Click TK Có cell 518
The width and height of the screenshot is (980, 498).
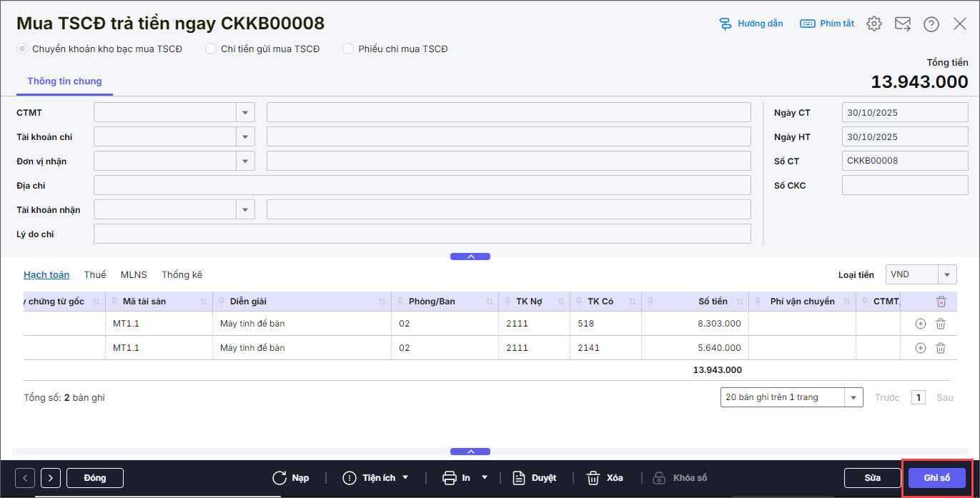606,324
